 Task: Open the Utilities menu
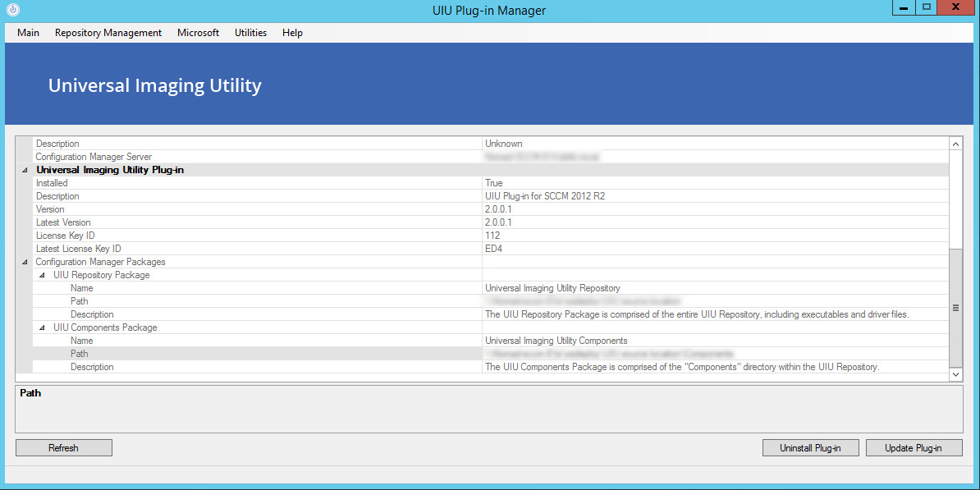(x=250, y=33)
